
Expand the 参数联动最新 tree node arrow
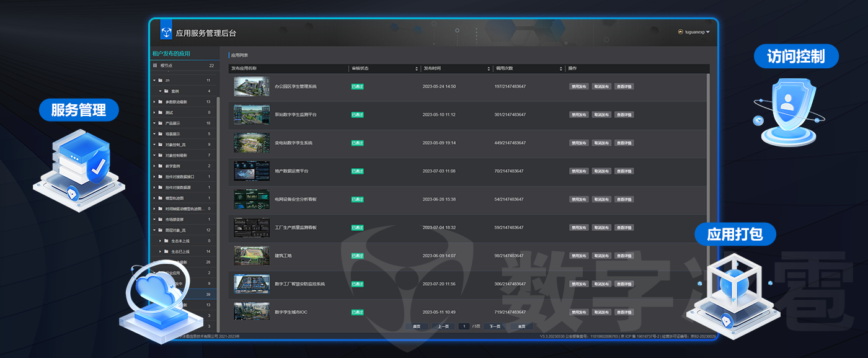[154, 102]
